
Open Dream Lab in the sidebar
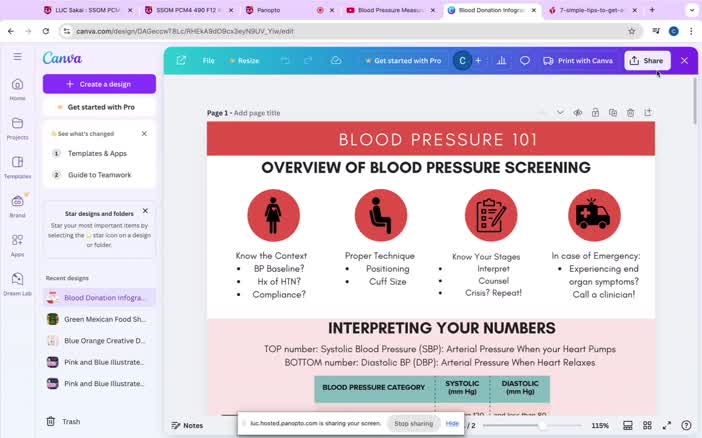point(17,284)
